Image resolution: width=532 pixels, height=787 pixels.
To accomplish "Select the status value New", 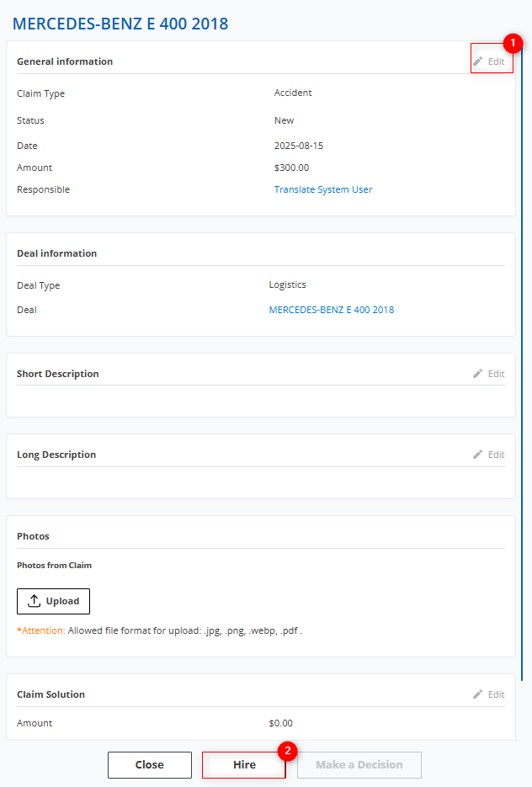I will pos(284,120).
